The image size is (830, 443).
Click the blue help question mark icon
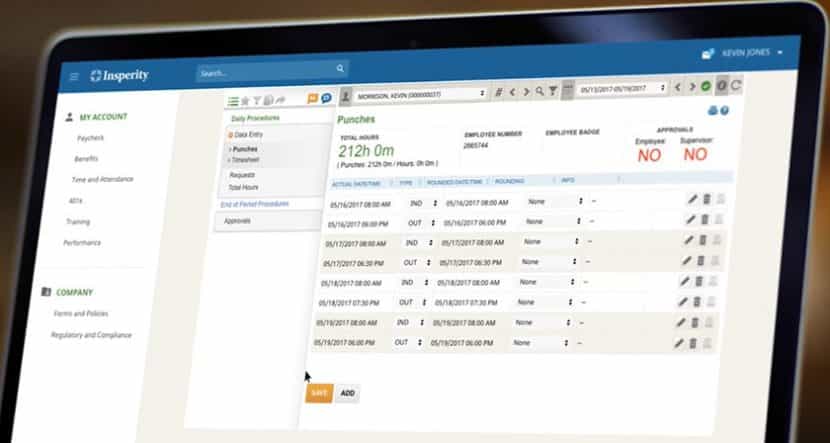pyautogui.click(x=724, y=111)
